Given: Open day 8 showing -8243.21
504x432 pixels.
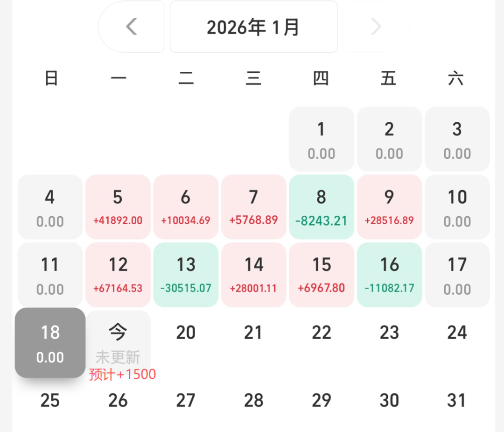Looking at the screenshot, I should (322, 207).
